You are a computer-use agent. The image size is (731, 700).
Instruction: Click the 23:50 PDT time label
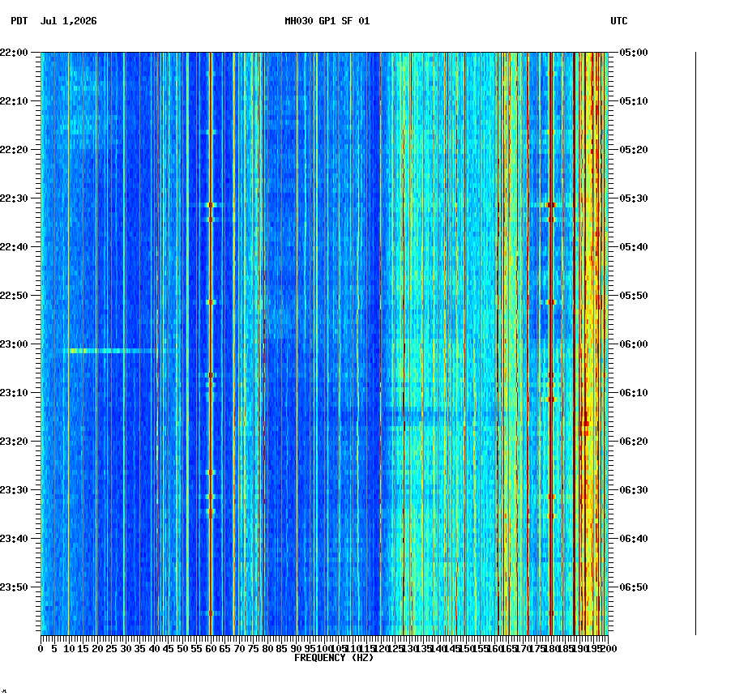click(x=14, y=587)
